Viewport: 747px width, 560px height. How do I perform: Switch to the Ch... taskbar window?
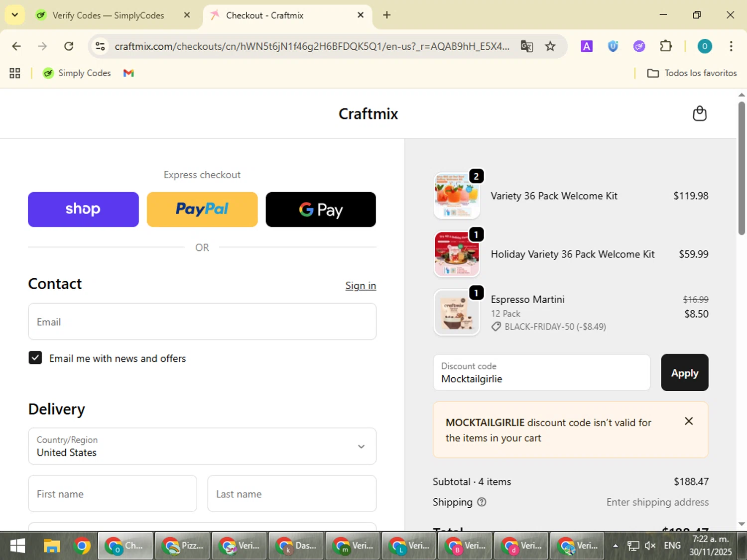(x=125, y=546)
